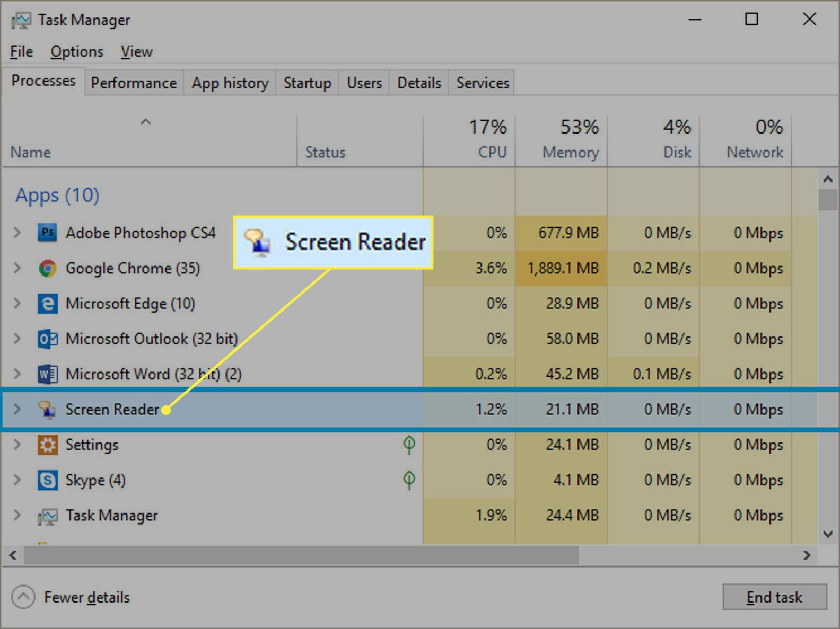The width and height of the screenshot is (840, 629).
Task: Click the Settings gear icon
Action: [x=48, y=445]
